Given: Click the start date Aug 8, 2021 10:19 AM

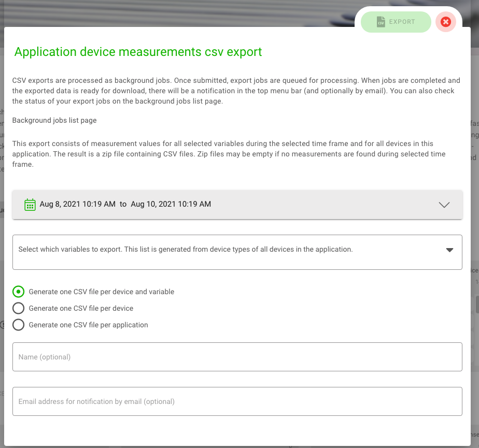Looking at the screenshot, I should [x=77, y=204].
